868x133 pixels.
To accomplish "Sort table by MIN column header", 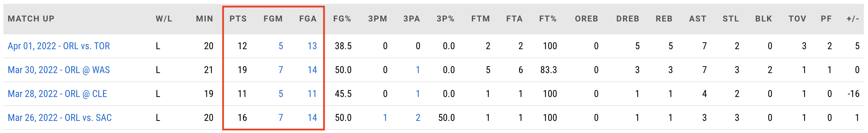I will [x=204, y=19].
